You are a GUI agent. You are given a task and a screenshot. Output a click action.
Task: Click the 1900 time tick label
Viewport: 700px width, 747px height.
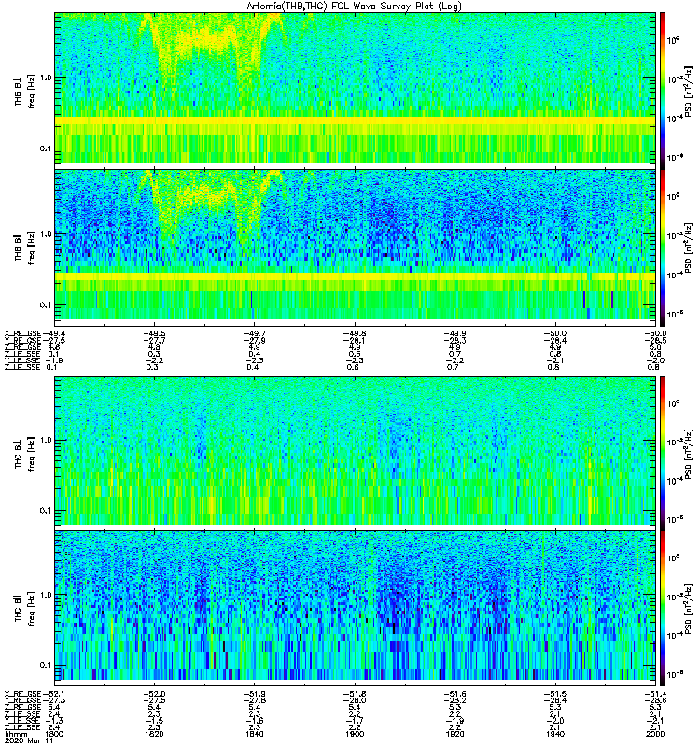tap(355, 734)
